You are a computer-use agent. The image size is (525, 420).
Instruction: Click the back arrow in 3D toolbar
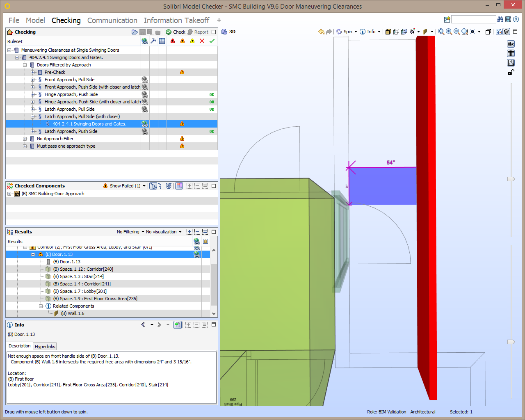[x=321, y=32]
